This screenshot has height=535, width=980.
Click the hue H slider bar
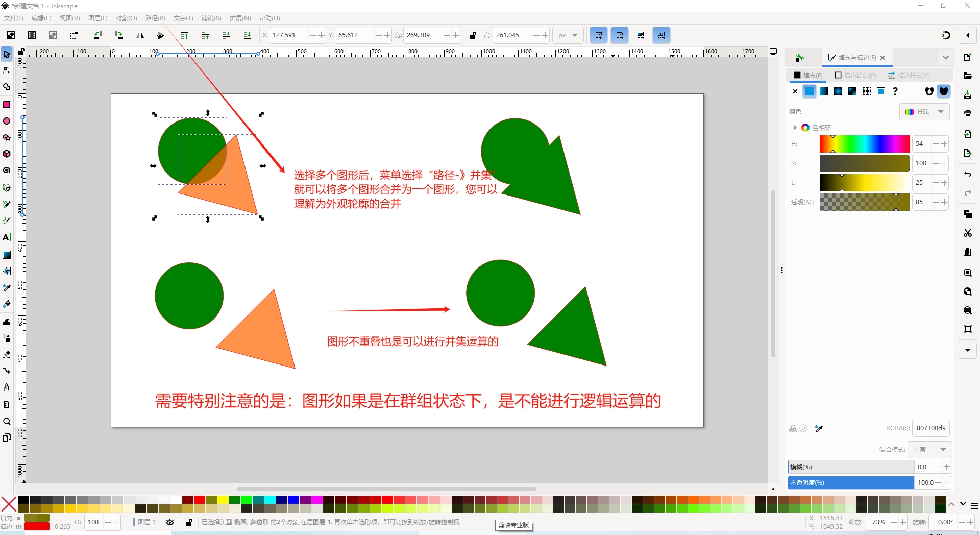(864, 144)
